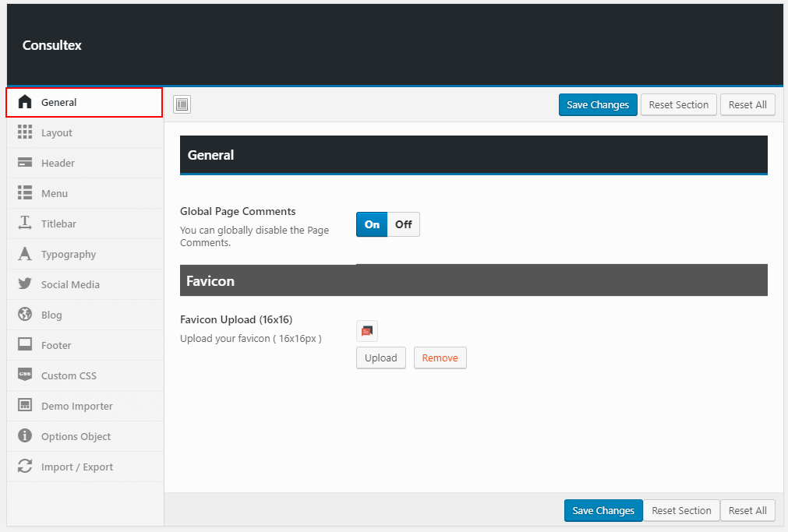This screenshot has width=788, height=532.
Task: Open the Menu settings section
Action: pos(55,193)
